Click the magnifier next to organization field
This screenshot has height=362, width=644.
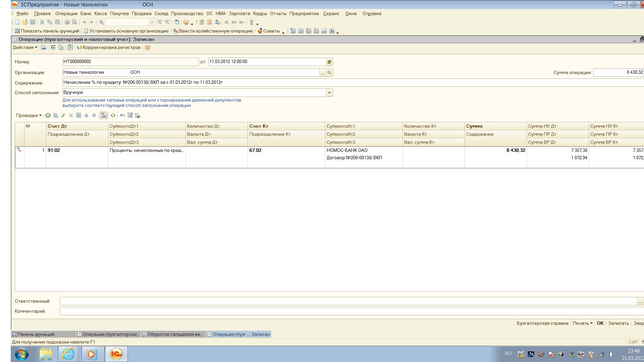329,73
